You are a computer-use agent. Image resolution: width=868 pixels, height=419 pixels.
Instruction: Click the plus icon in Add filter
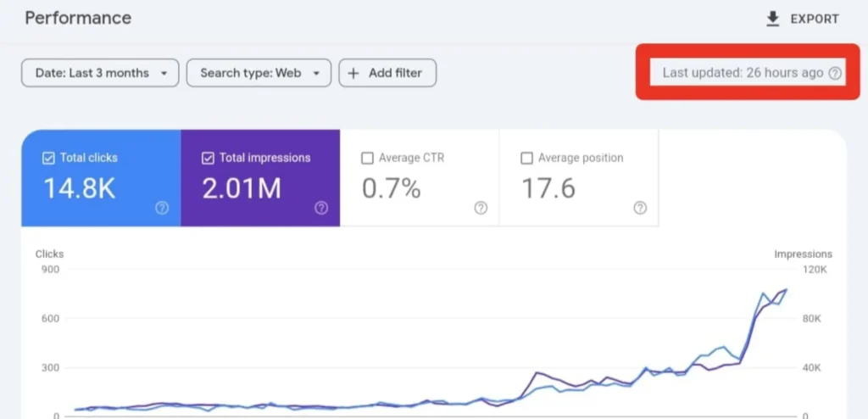(354, 73)
